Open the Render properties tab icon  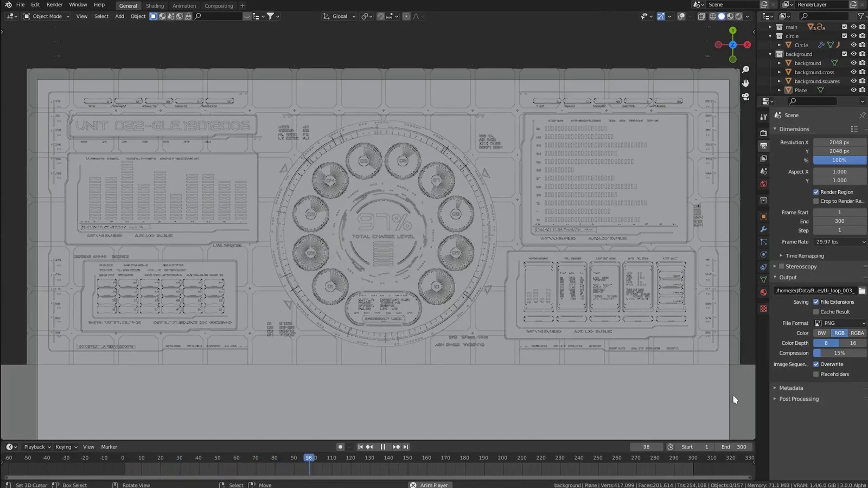coord(763,133)
